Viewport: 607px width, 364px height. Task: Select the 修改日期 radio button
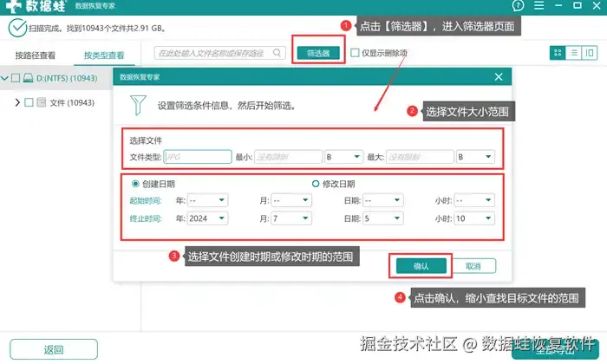point(316,184)
